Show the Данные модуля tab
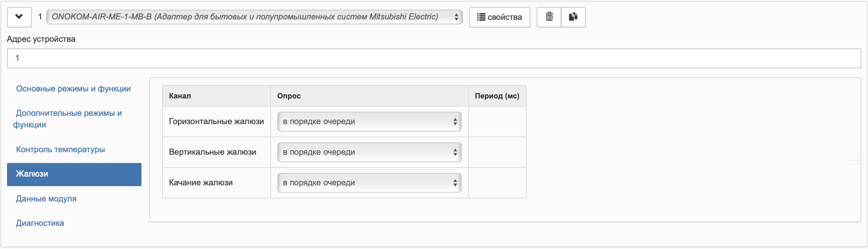868x249 pixels. coord(46,199)
